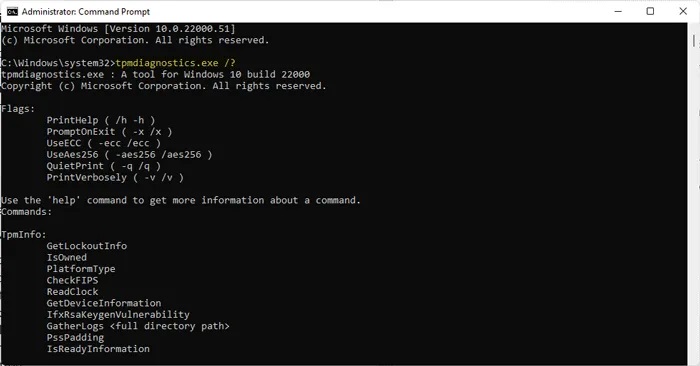The width and height of the screenshot is (700, 366).
Task: Click the 'ReadClock' command
Action: (x=72, y=292)
